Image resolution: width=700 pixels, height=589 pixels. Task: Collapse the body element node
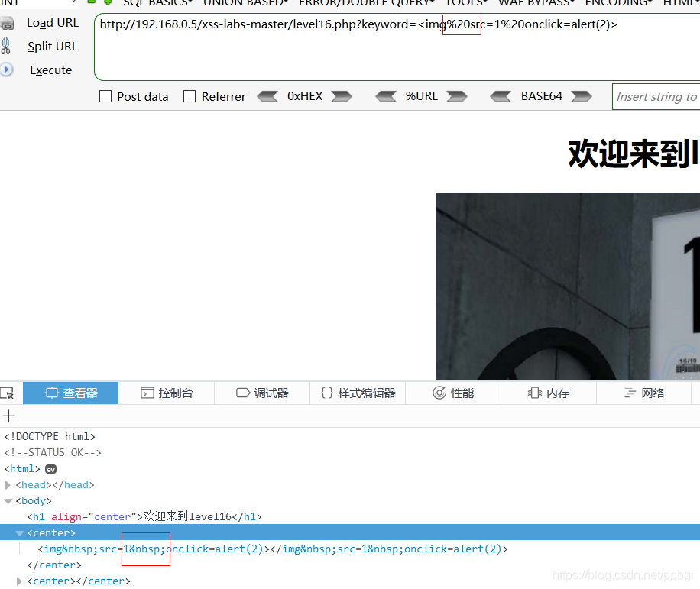(8, 501)
